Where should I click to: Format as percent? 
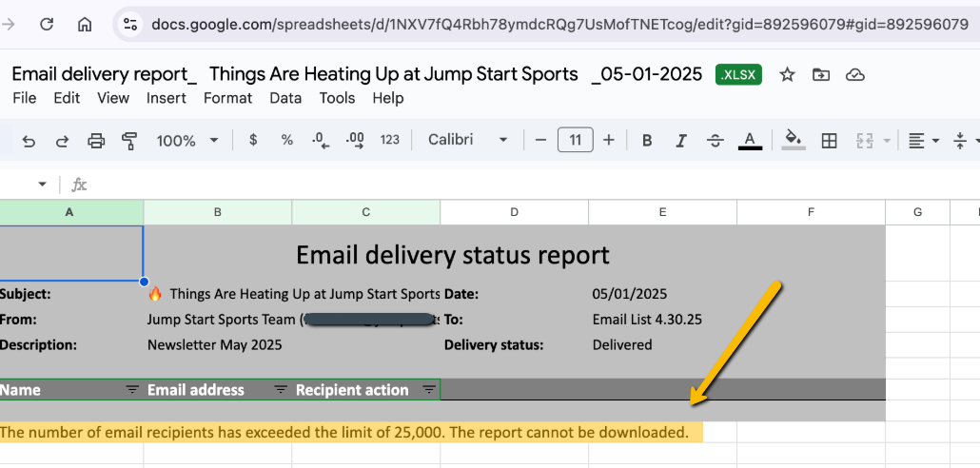(x=287, y=140)
